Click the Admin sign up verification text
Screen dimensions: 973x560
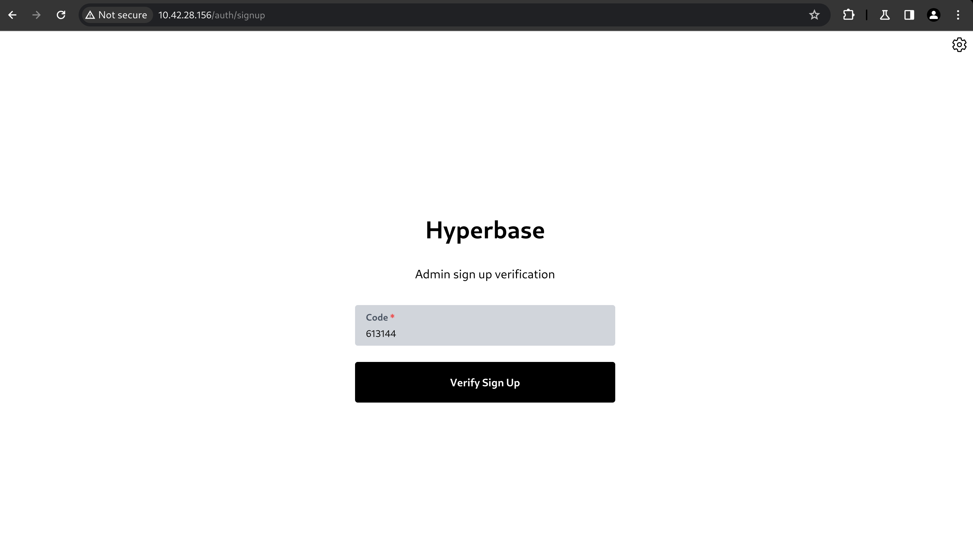tap(484, 274)
